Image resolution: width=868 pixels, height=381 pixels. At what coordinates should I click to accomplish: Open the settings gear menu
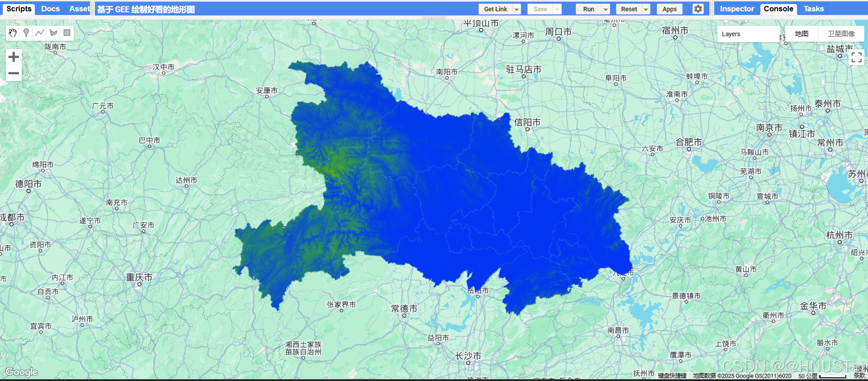(x=698, y=9)
